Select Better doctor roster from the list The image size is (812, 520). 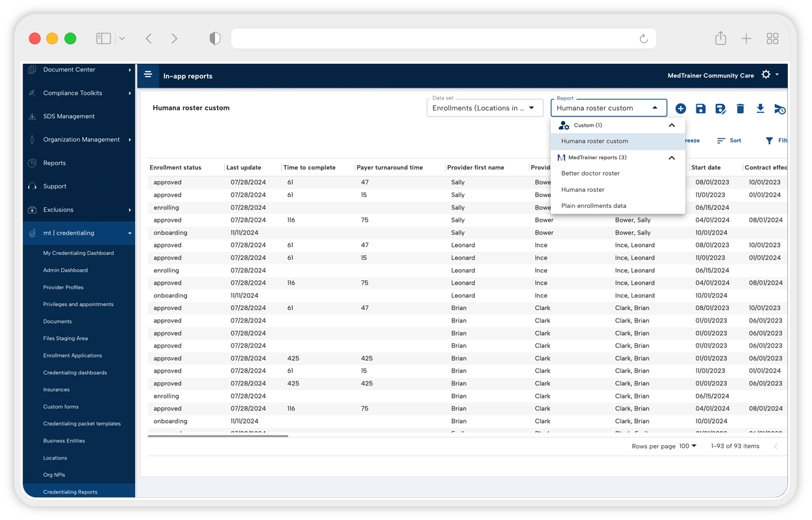(x=590, y=174)
